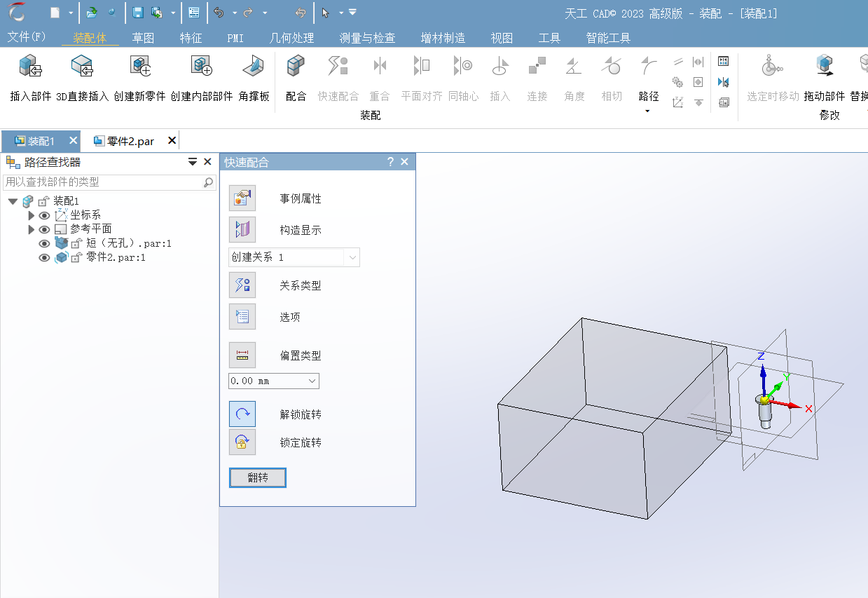Click the 拖动部件 icon

click(824, 67)
